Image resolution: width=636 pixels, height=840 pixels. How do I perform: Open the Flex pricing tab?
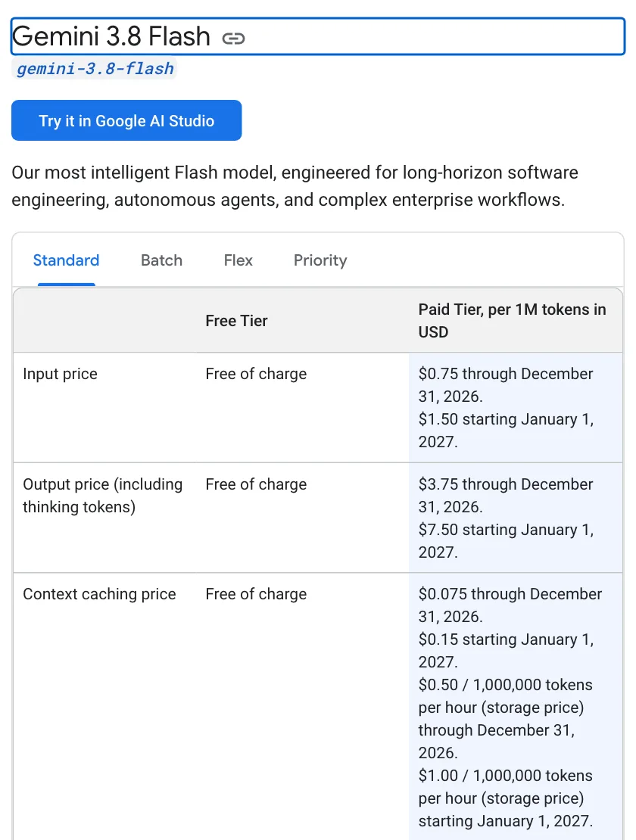(238, 260)
